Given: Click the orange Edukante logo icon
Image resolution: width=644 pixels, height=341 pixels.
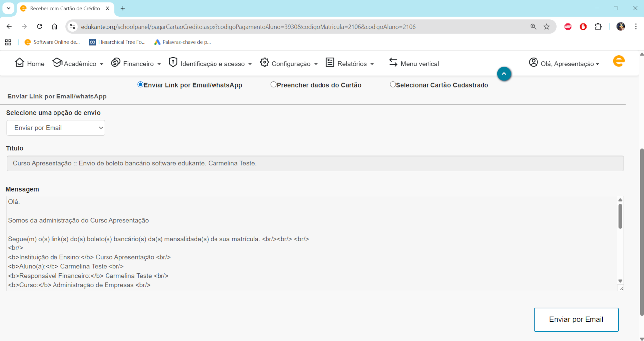Looking at the screenshot, I should (618, 61).
